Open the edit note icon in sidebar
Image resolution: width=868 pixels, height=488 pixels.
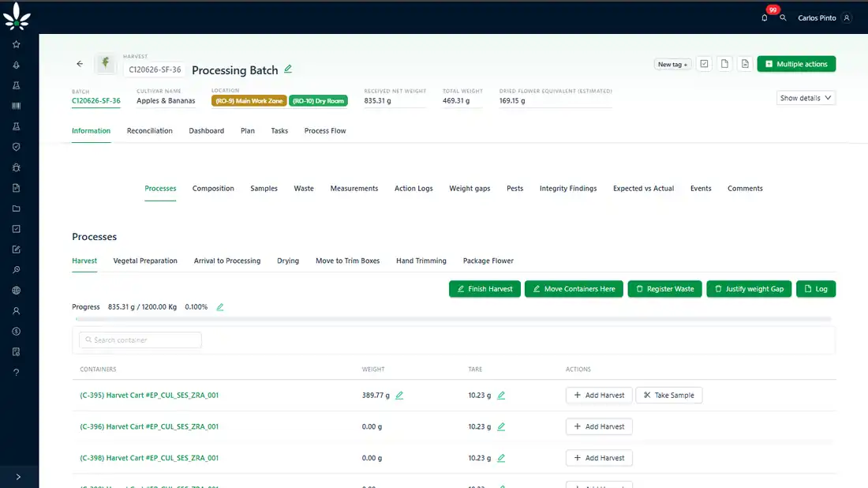tap(16, 250)
